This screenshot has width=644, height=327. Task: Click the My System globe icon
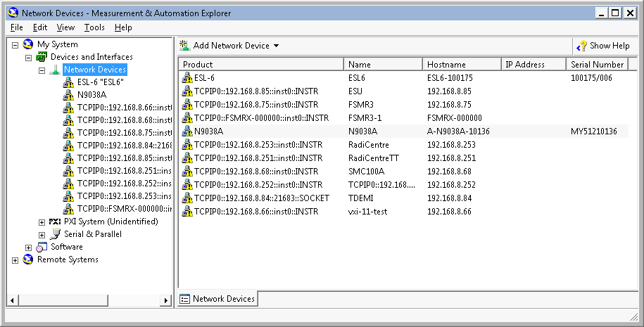28,44
